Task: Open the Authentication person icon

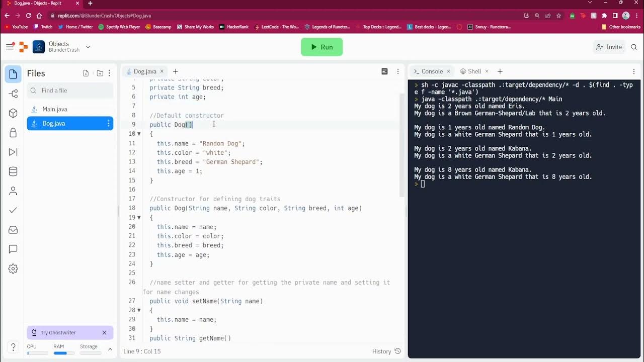Action: [x=13, y=191]
